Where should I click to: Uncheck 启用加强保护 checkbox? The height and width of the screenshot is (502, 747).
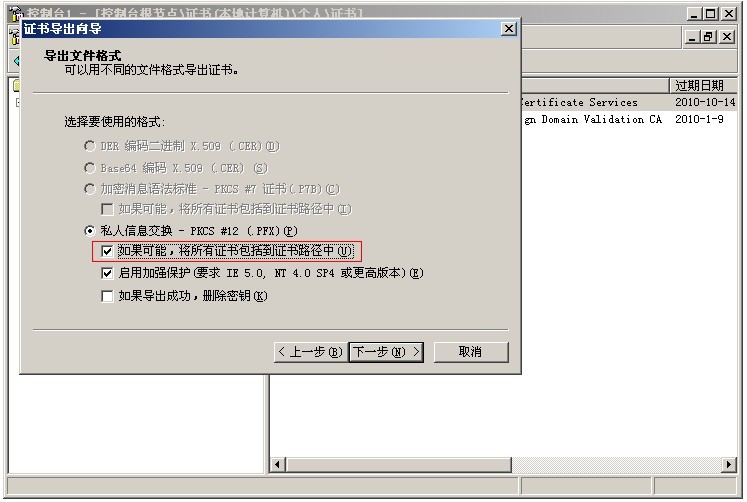tap(107, 273)
